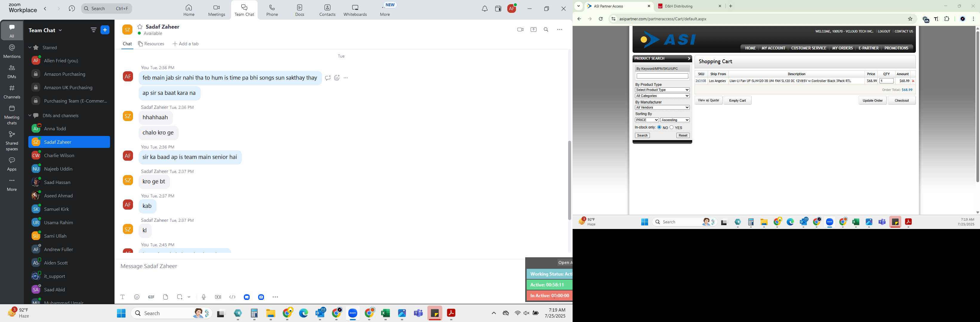Image resolution: width=980 pixels, height=322 pixels.
Task: Open GIF picker in message composer
Action: pyautogui.click(x=152, y=297)
